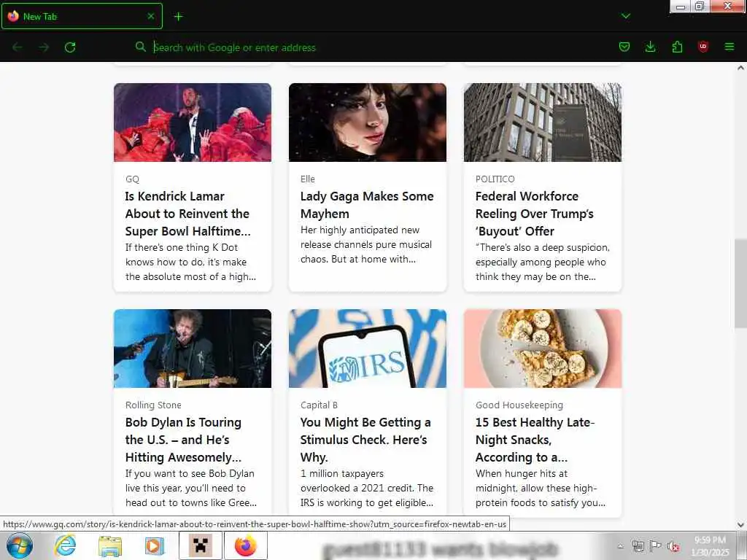Screen dimensions: 747x560
Task: Open Action Center flag icon
Action: (x=656, y=546)
